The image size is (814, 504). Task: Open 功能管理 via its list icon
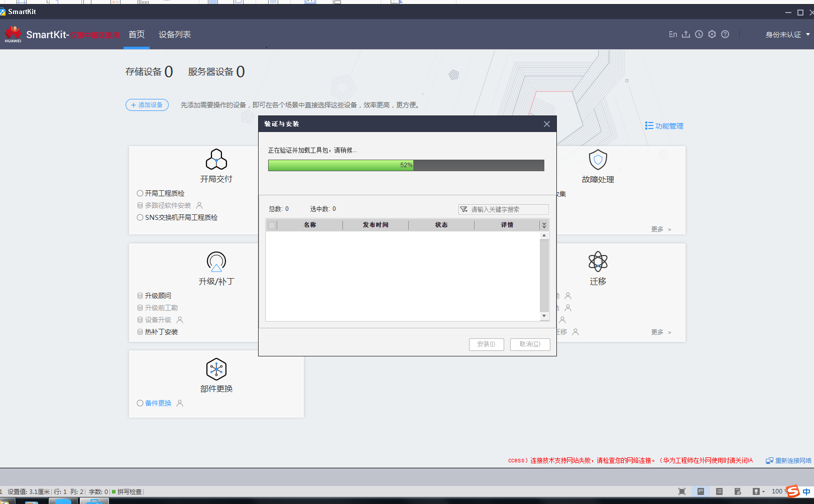click(x=648, y=126)
